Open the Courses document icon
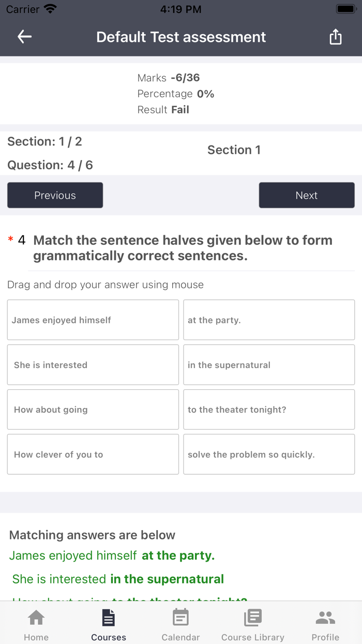Viewport: 362px width, 644px height. (x=109, y=618)
